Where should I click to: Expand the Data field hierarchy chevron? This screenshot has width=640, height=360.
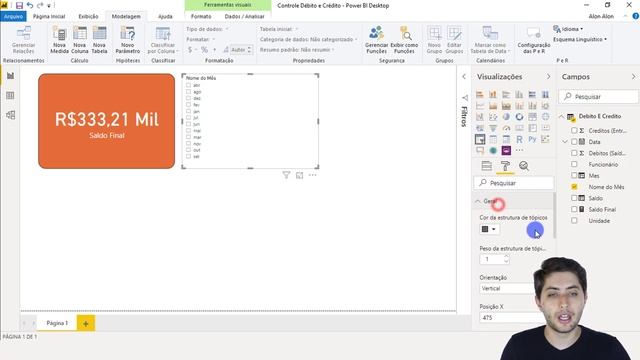click(x=565, y=142)
